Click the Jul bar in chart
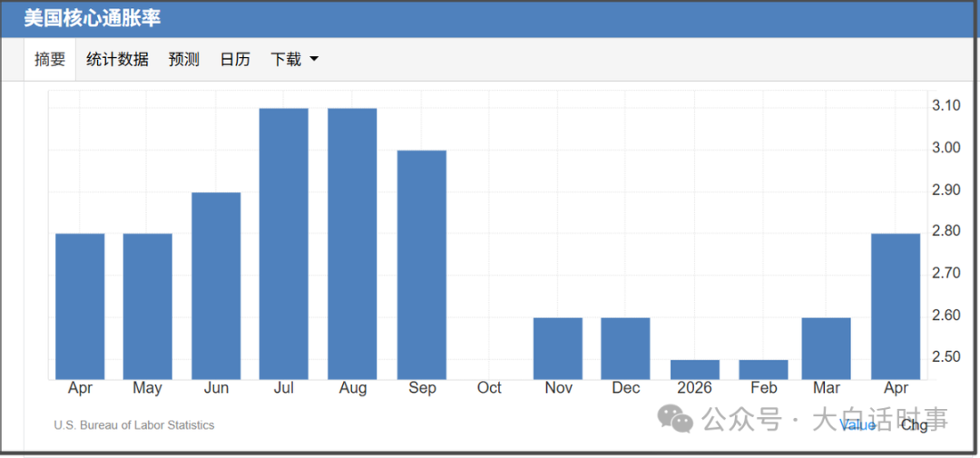The height and width of the screenshot is (458, 980). (284, 244)
